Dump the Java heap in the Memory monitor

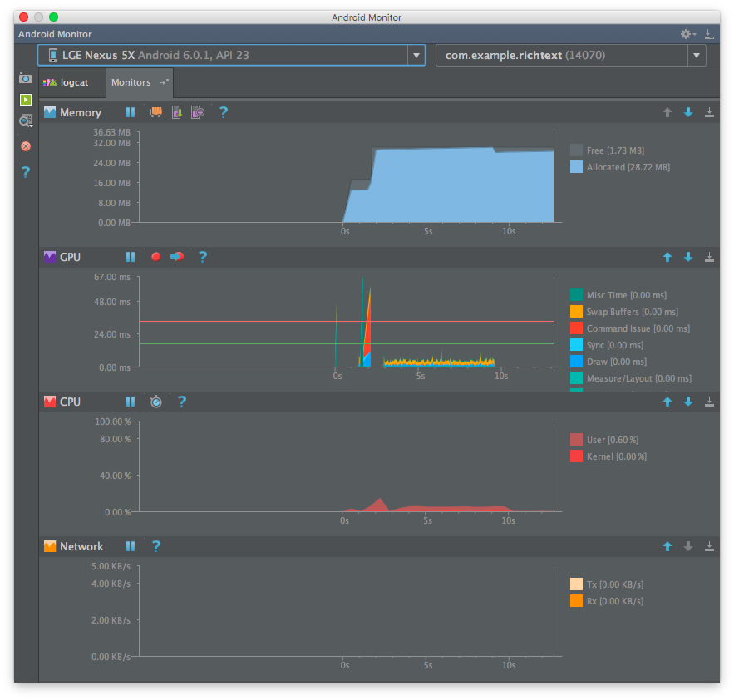pos(177,112)
